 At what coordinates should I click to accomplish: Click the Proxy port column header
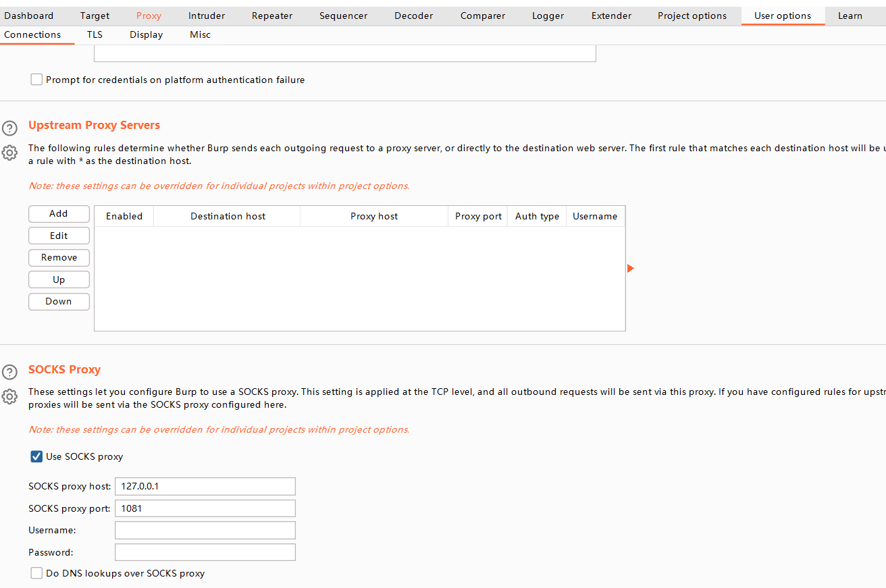(478, 216)
